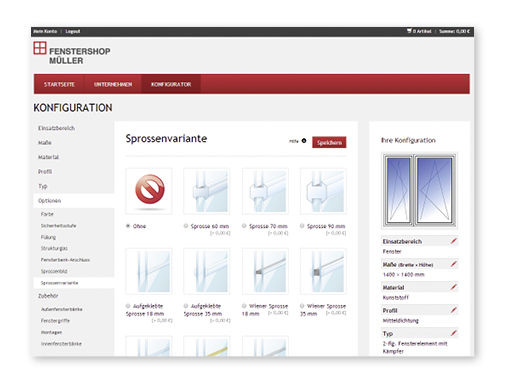The height and width of the screenshot is (372, 511).
Task: Choose Wiener Sprosse 18 mm radio
Action: coord(244,306)
